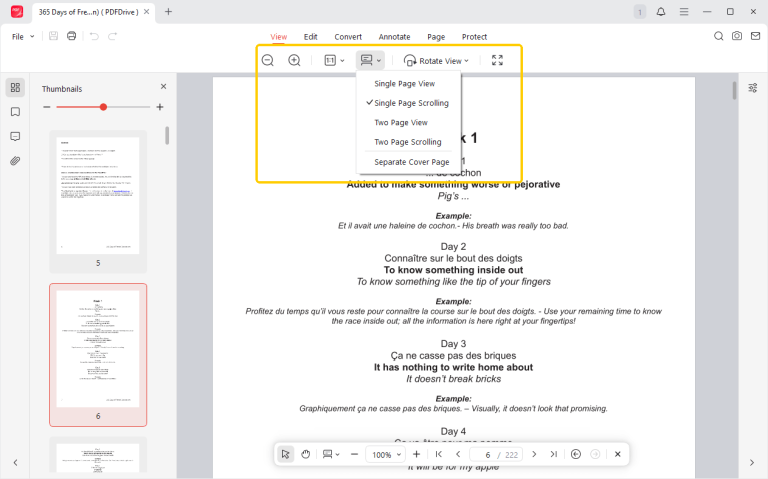The image size is (768, 479).
Task: Go to the next page
Action: click(x=533, y=454)
